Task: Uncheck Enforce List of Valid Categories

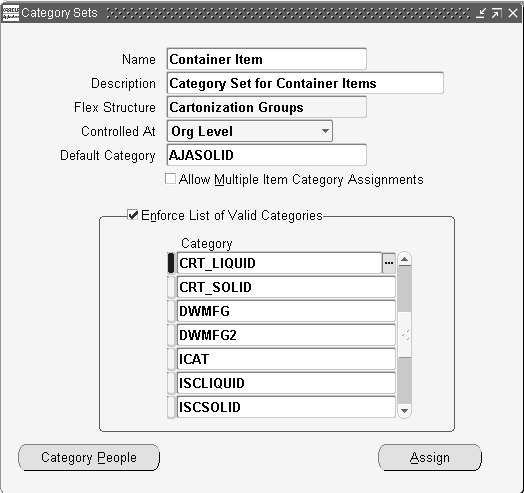Action: pyautogui.click(x=133, y=215)
